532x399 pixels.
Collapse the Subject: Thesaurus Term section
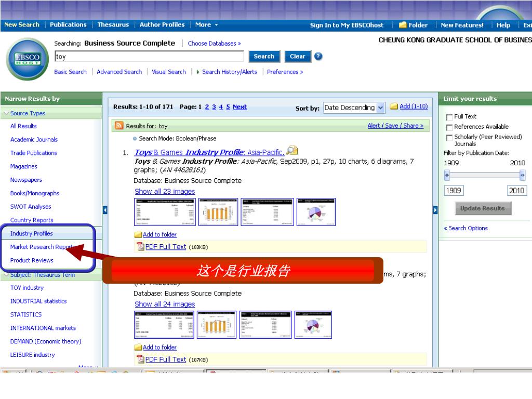[6, 274]
